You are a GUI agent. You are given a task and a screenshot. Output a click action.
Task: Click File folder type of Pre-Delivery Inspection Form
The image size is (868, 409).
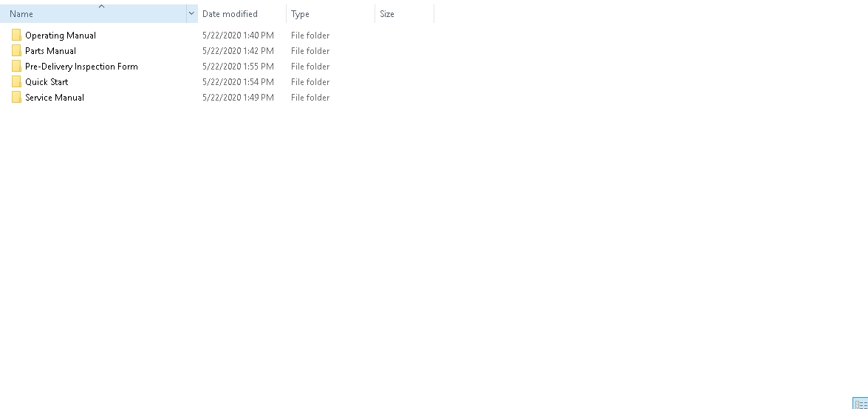[x=310, y=67]
